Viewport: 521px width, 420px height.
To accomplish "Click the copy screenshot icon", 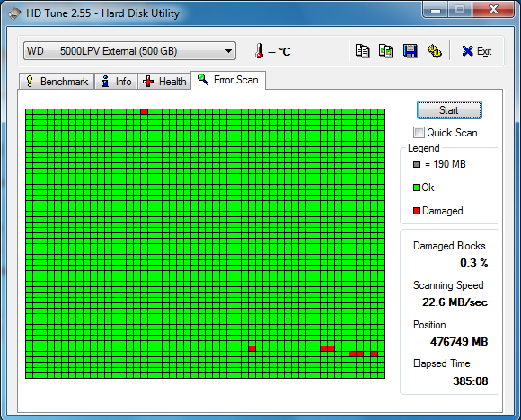I will coord(386,51).
